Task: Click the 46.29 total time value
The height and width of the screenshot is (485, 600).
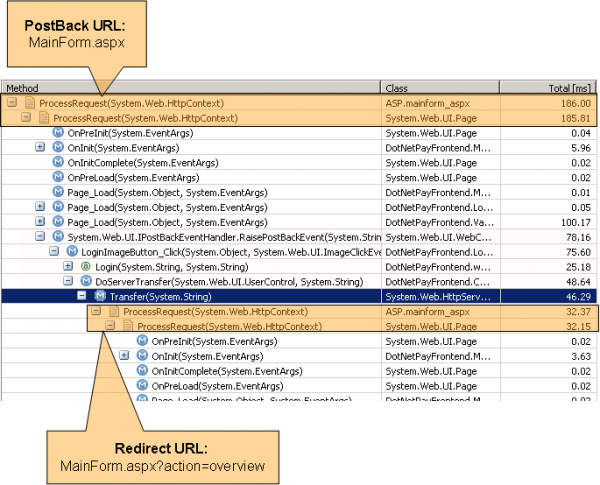Action: [578, 297]
